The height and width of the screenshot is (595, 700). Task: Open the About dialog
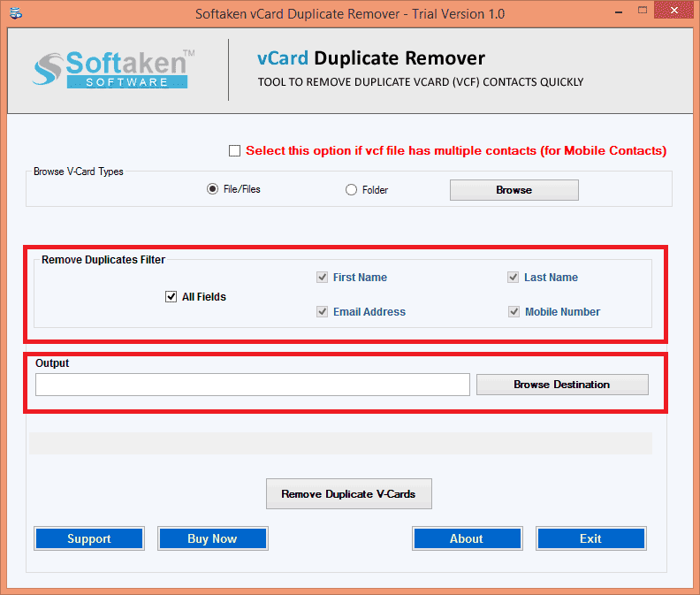(467, 538)
